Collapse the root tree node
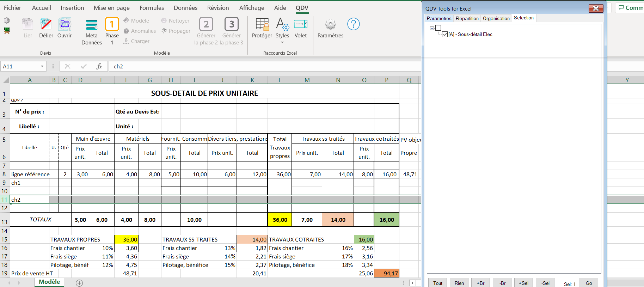644x287 pixels. pyautogui.click(x=432, y=28)
